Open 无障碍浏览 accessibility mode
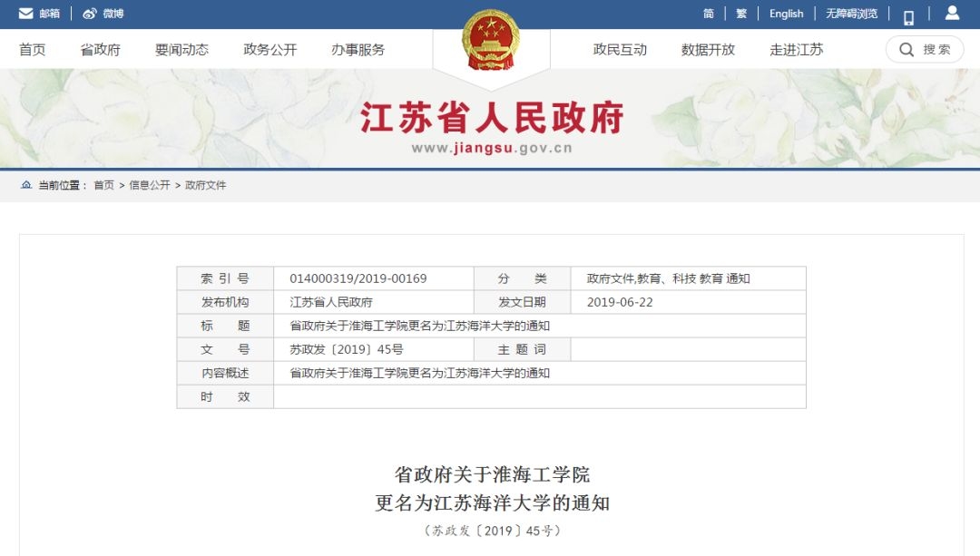This screenshot has width=980, height=556. pos(851,13)
